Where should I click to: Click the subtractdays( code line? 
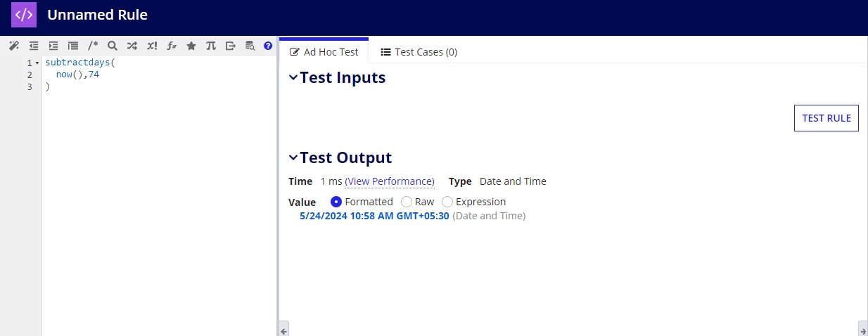(79, 63)
